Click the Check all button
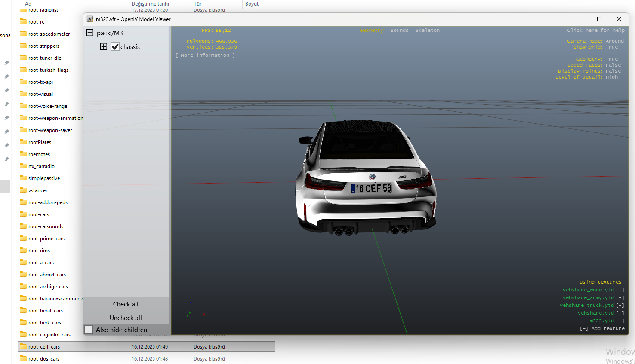 [126, 304]
